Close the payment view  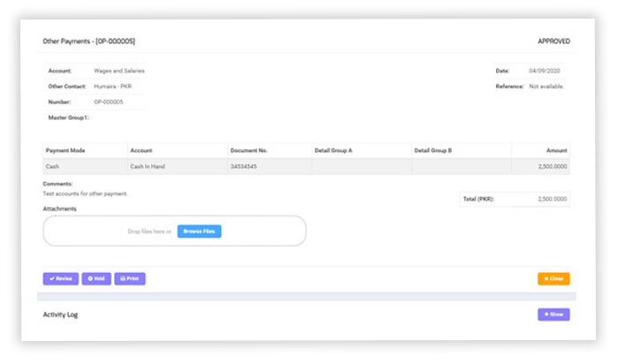click(x=553, y=278)
